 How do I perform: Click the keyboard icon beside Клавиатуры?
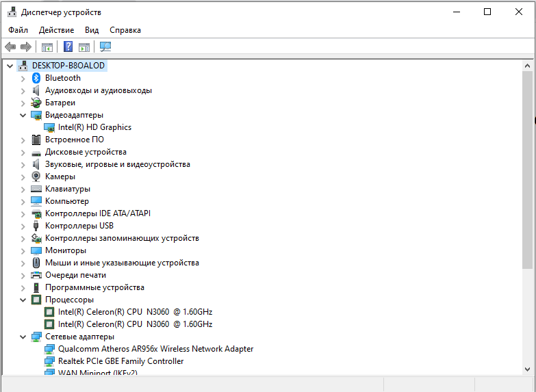(x=36, y=189)
